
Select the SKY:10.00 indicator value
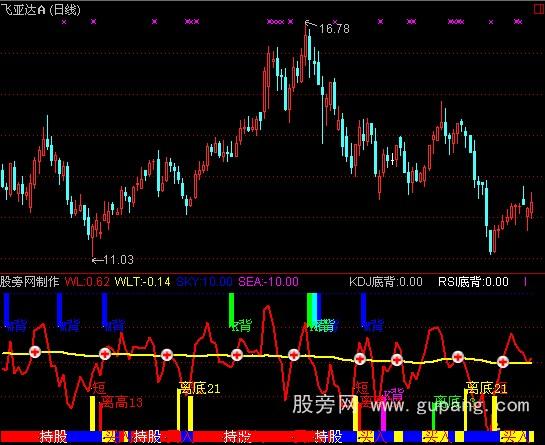(204, 282)
